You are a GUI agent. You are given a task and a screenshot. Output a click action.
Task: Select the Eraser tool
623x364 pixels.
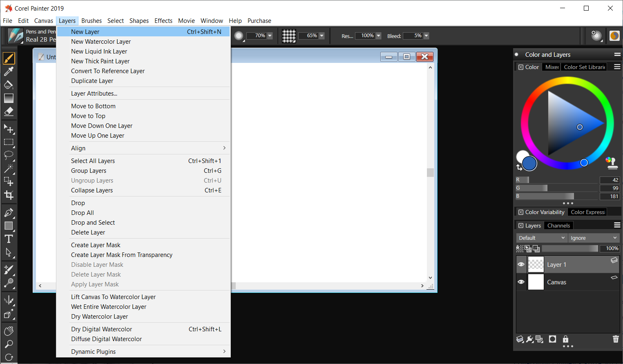[x=9, y=111]
